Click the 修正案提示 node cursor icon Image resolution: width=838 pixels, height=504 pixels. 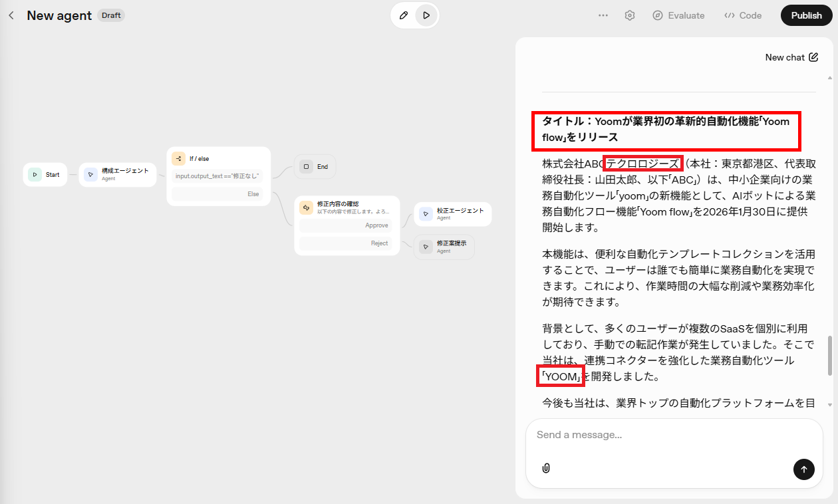click(x=426, y=247)
